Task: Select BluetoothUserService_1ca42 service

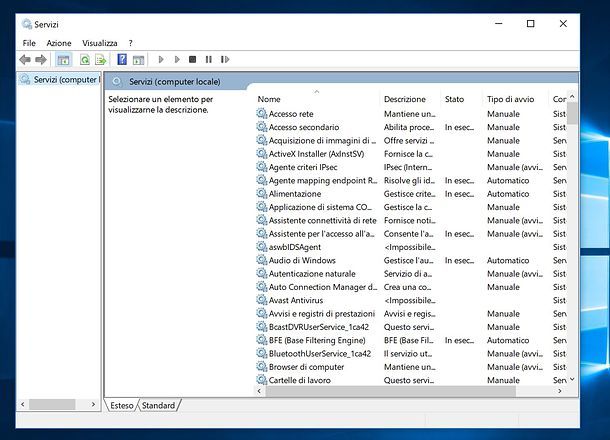Action: (320, 353)
